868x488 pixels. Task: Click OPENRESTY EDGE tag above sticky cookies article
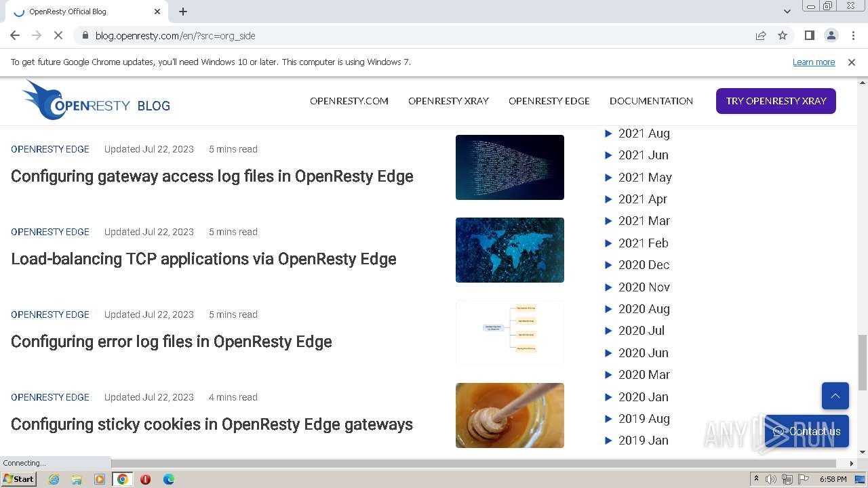[50, 397]
